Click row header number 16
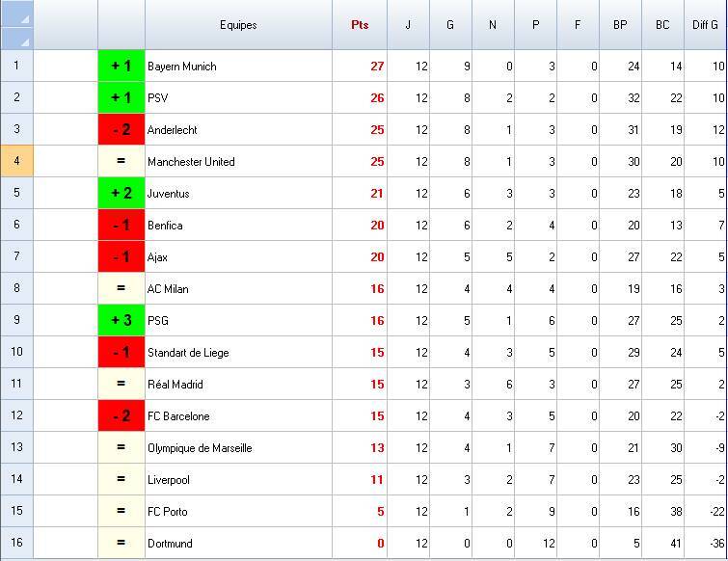The height and width of the screenshot is (561, 728). (x=16, y=543)
